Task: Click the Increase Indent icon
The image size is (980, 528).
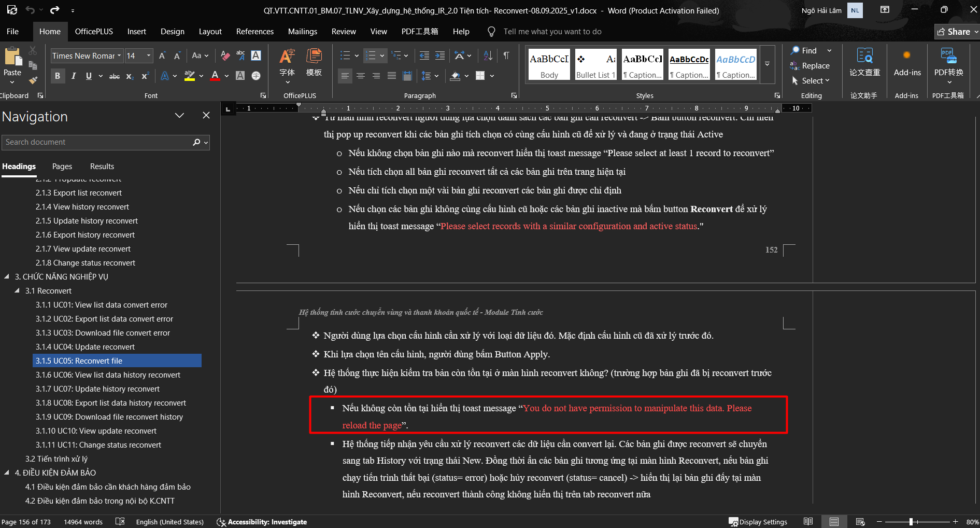Action: 440,55
